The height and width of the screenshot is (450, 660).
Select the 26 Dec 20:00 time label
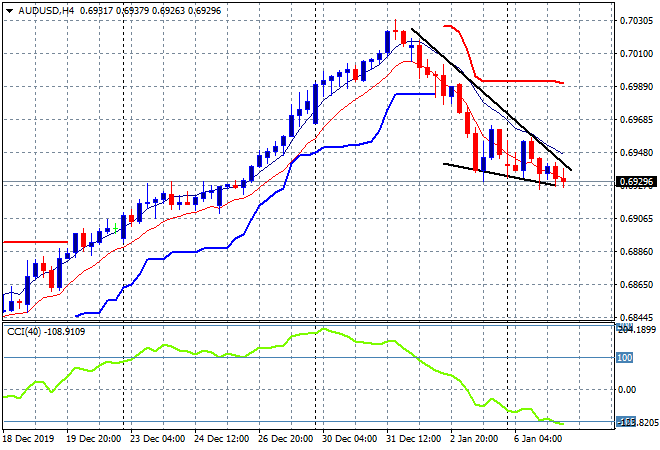pyautogui.click(x=285, y=439)
